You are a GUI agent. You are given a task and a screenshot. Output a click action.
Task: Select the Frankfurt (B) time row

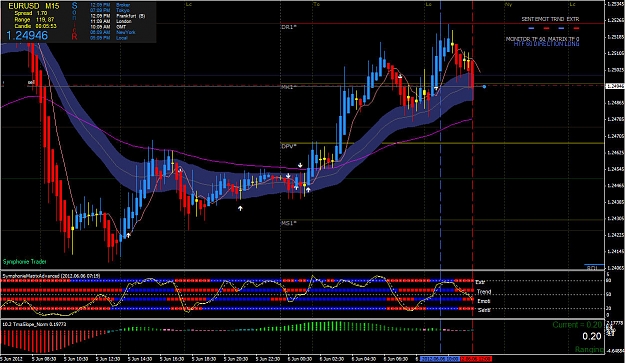pos(118,16)
